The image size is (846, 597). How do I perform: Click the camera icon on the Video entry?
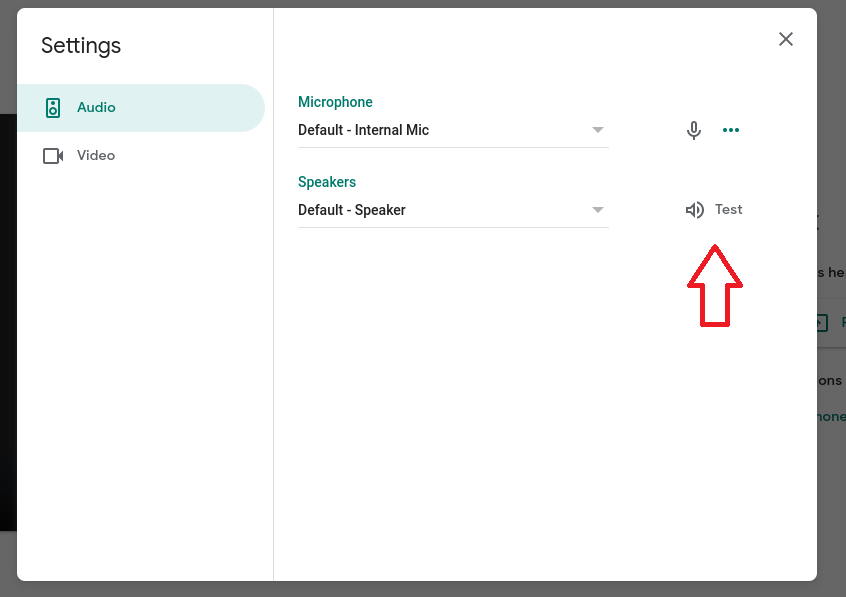click(52, 155)
